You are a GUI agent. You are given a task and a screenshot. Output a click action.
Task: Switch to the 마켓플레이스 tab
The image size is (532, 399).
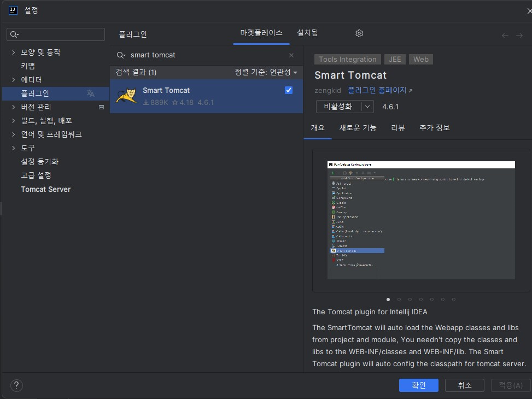coord(261,33)
